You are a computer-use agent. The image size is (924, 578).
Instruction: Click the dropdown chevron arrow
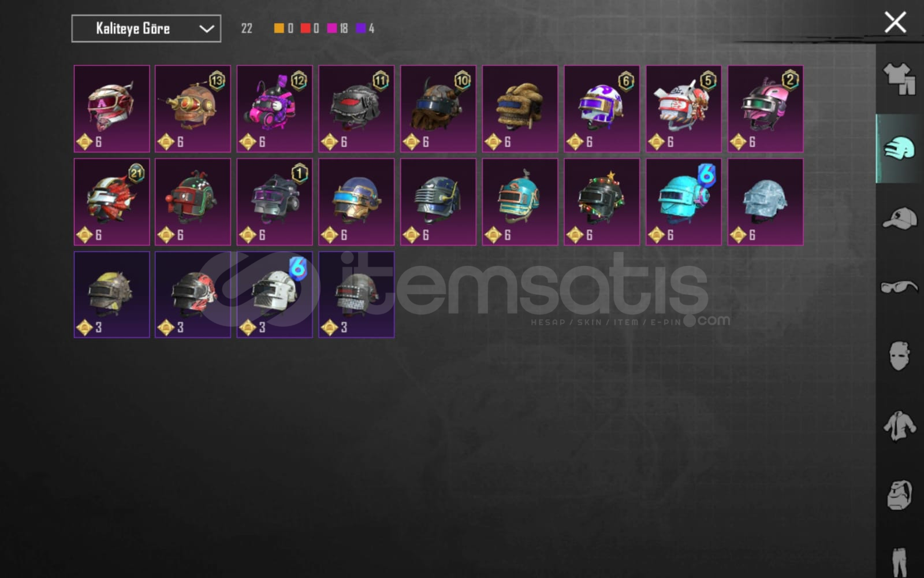click(x=206, y=29)
